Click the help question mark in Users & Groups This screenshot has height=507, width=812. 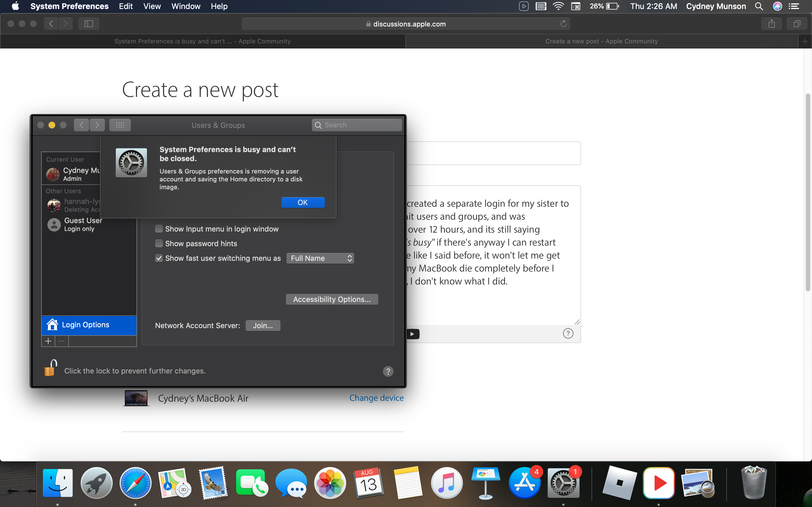pyautogui.click(x=388, y=371)
